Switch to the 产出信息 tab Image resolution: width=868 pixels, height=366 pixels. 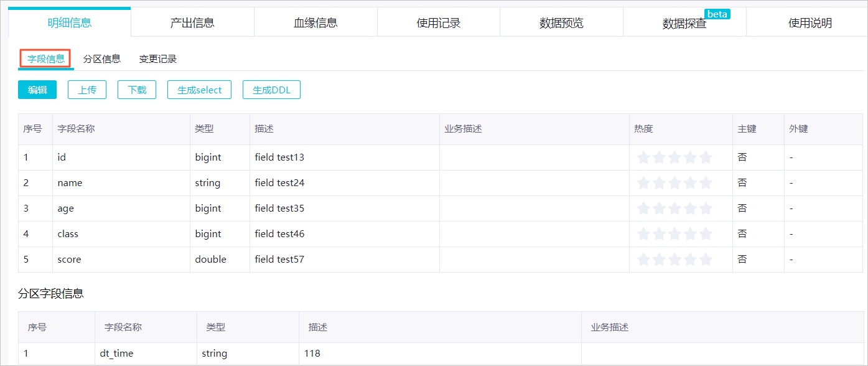[x=192, y=23]
